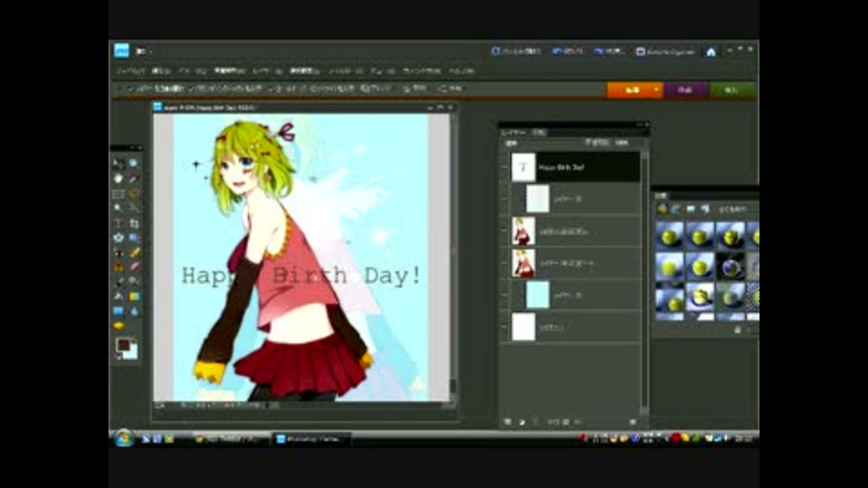This screenshot has width=868, height=488.
Task: Select the Blur droplet tool
Action: click(x=134, y=311)
